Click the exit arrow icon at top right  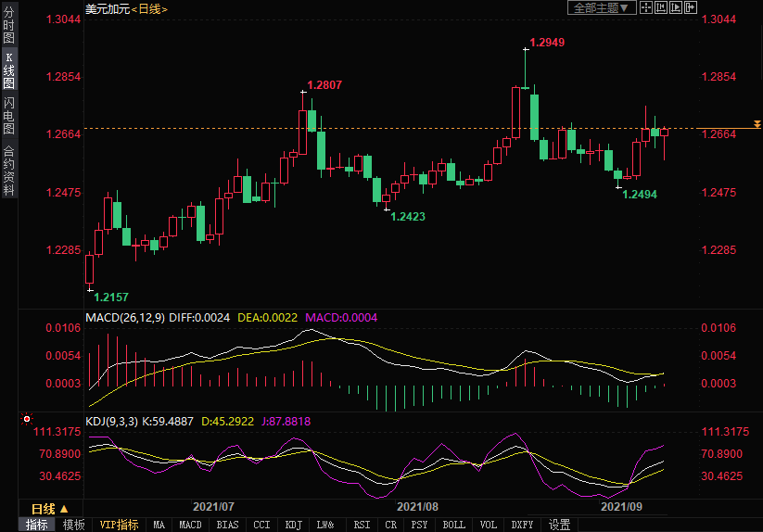690,7
